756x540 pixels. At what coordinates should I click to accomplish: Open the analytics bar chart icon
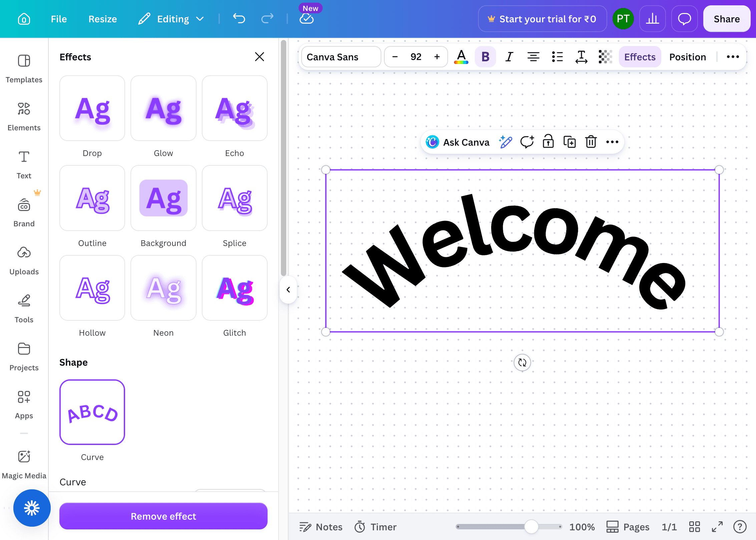pos(653,19)
